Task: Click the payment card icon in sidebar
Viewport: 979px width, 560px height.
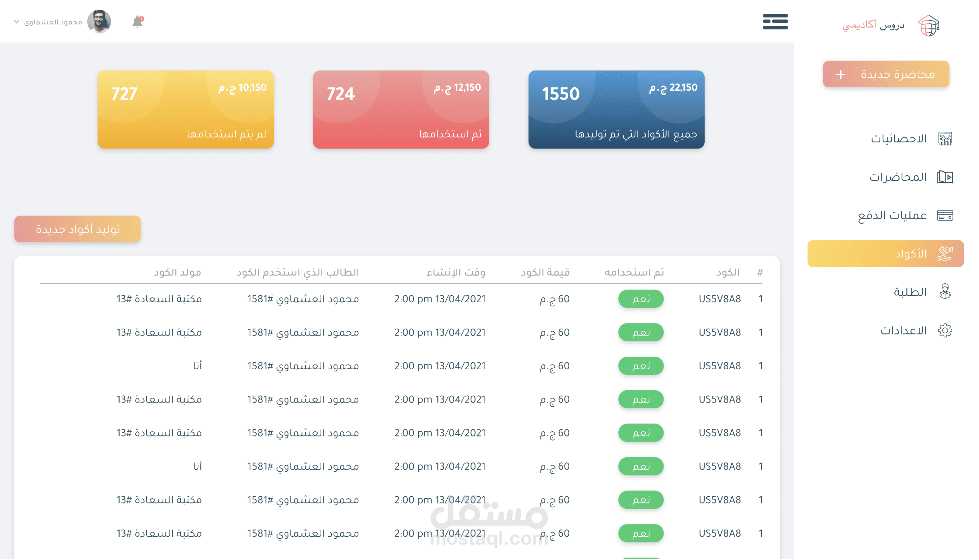Action: click(x=945, y=215)
